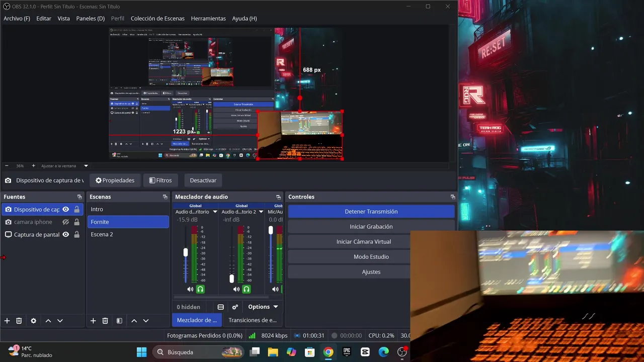Viewport: 644px width, 362px height.
Task: Click the Mic/Aux volume fader handle
Action: 271,230
